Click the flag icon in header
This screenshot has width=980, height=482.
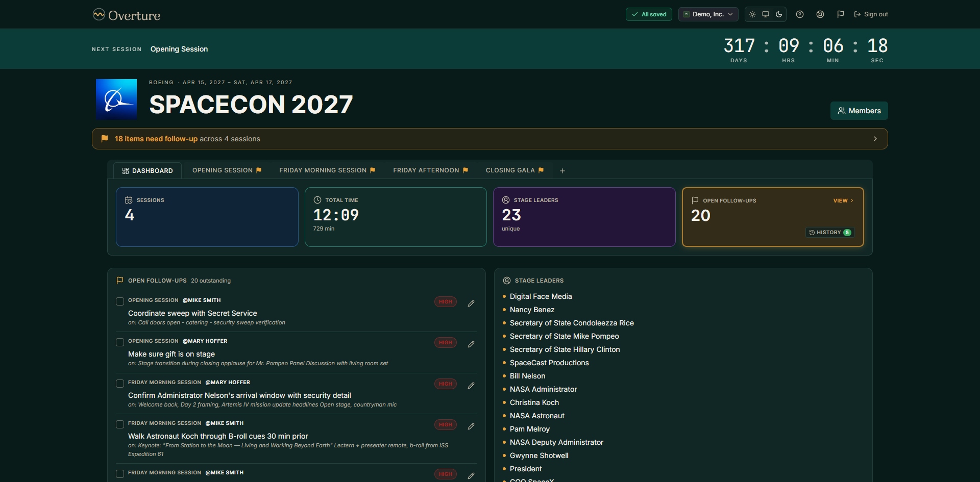tap(841, 14)
